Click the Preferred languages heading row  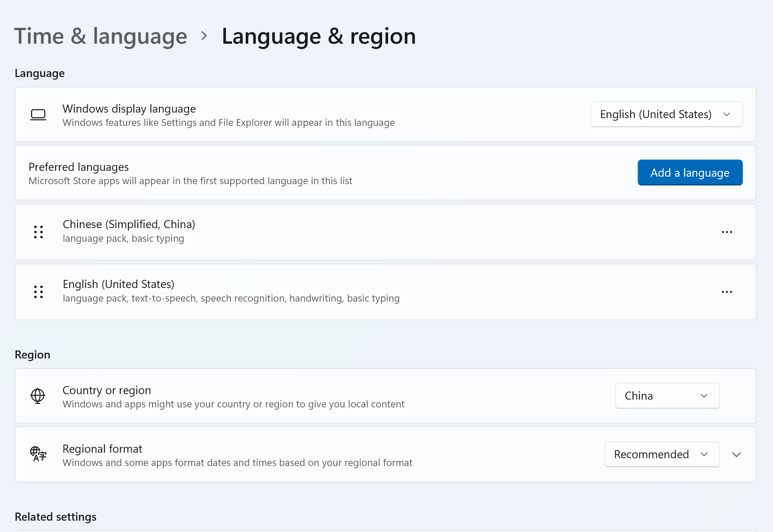[79, 167]
